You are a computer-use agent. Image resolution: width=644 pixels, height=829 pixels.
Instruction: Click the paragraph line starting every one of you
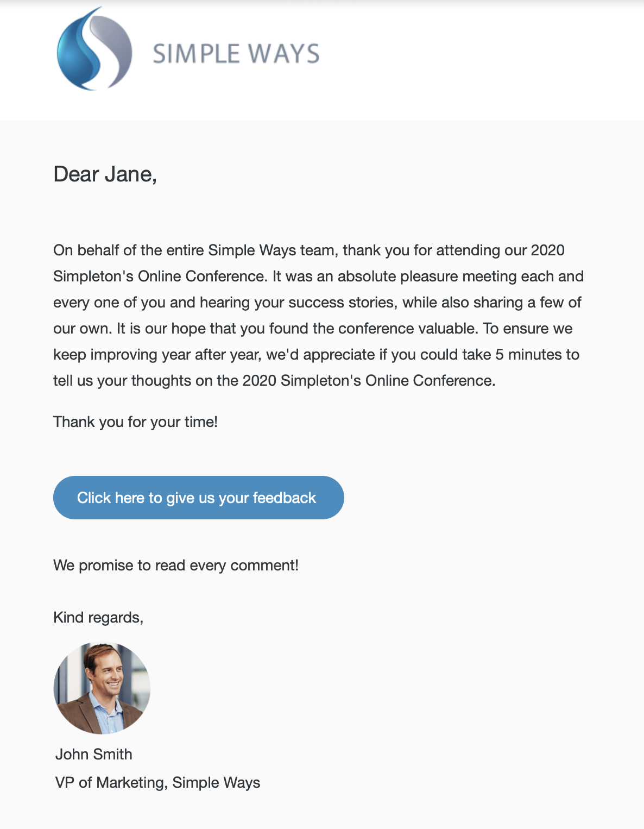317,303
